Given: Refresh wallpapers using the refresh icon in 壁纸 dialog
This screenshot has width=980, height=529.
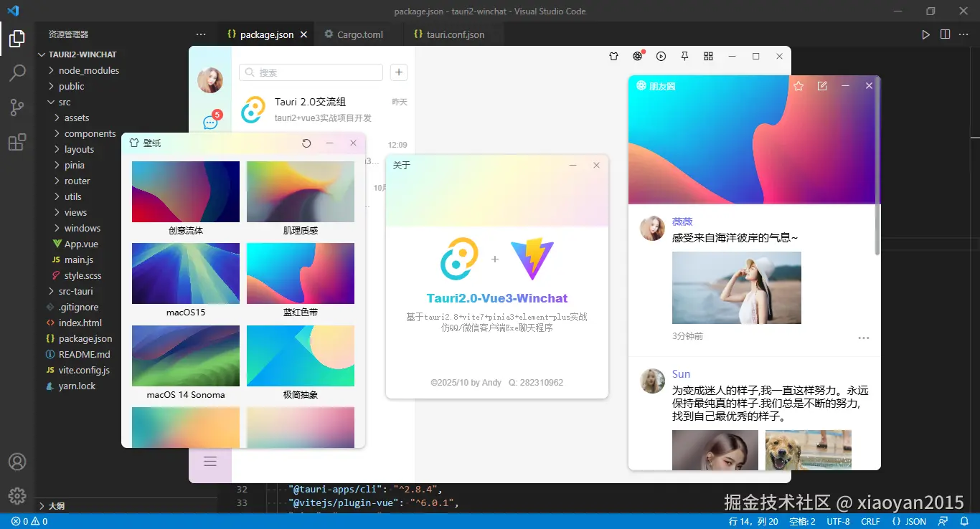Looking at the screenshot, I should coord(306,143).
